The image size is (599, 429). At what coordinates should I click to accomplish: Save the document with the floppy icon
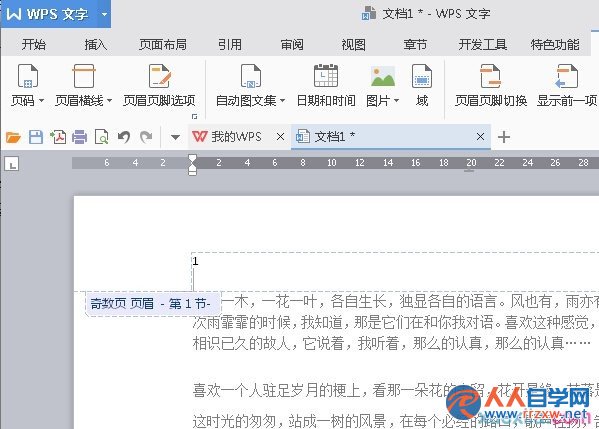36,137
